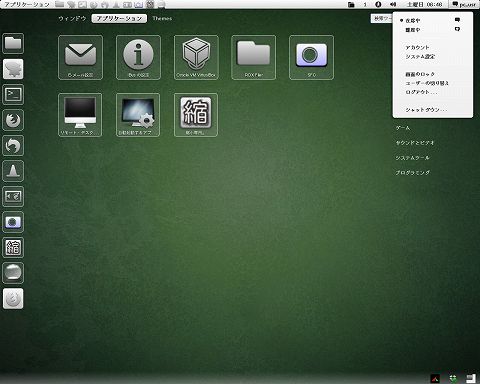Click the chat bubbles icon in the top panel

tap(71, 4)
